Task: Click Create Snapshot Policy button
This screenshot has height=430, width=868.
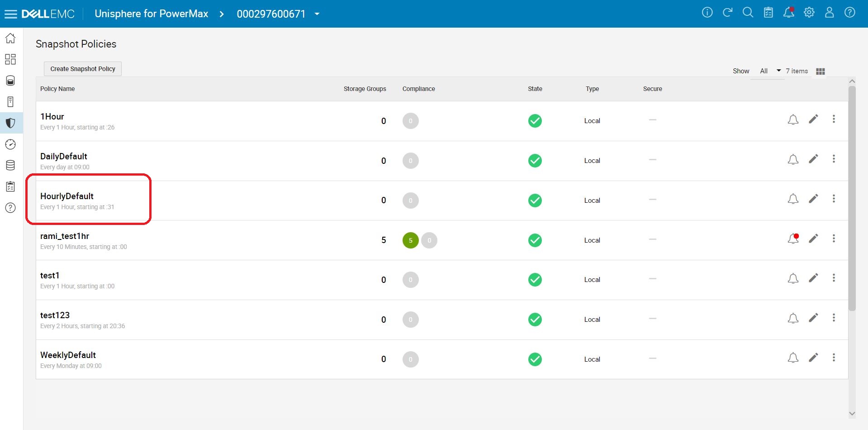Action: tap(83, 69)
